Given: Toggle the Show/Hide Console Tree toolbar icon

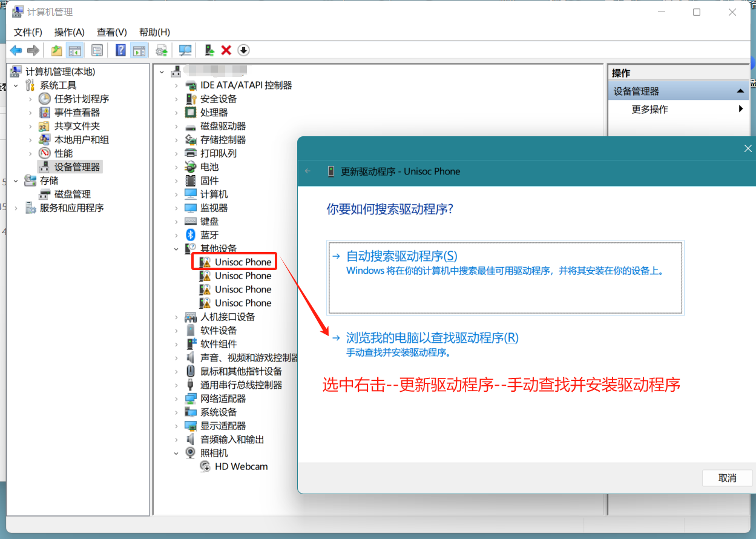Looking at the screenshot, I should pyautogui.click(x=75, y=50).
